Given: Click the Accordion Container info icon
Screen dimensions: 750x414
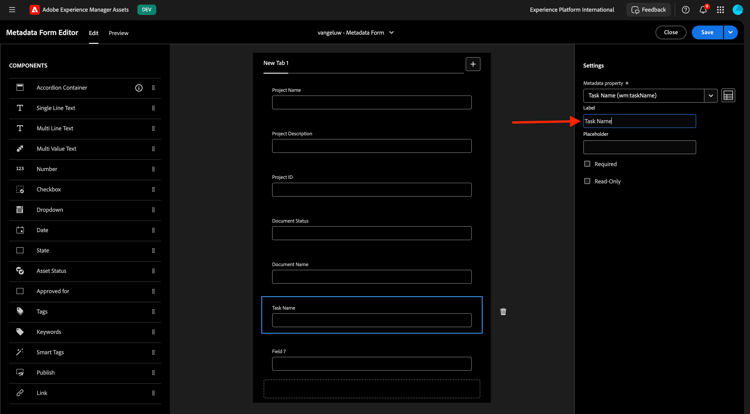Looking at the screenshot, I should [x=139, y=88].
